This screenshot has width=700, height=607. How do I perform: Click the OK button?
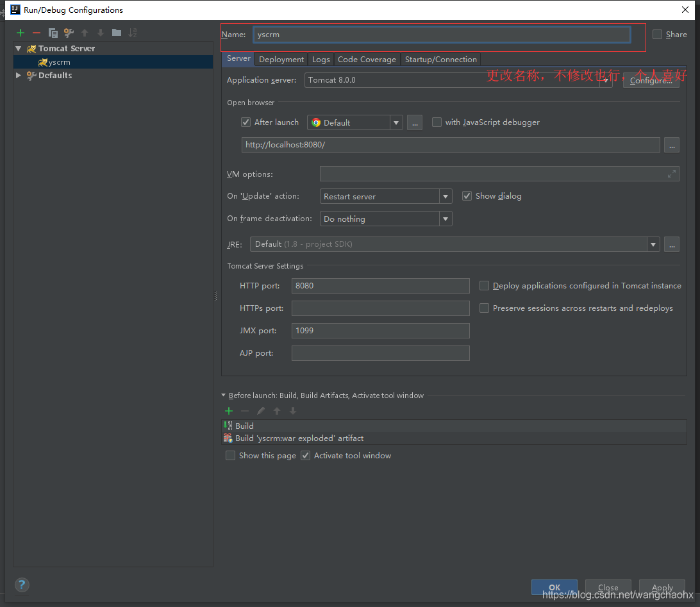click(554, 587)
